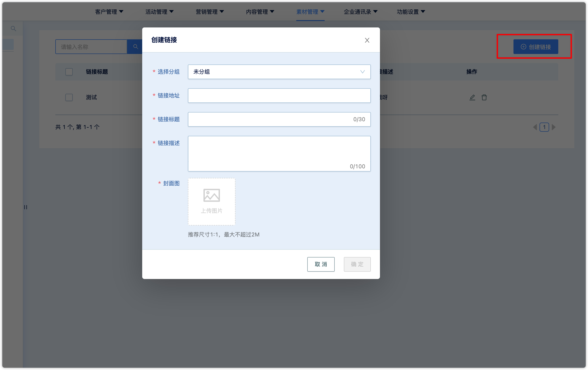This screenshot has height=370, width=588.
Task: Go to the next page with the right arrow
Action: click(x=553, y=127)
